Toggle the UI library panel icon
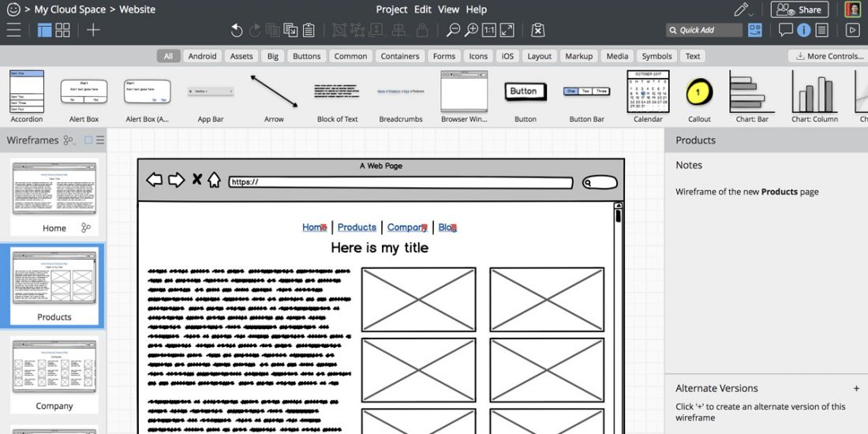This screenshot has height=434, width=868. (754, 30)
